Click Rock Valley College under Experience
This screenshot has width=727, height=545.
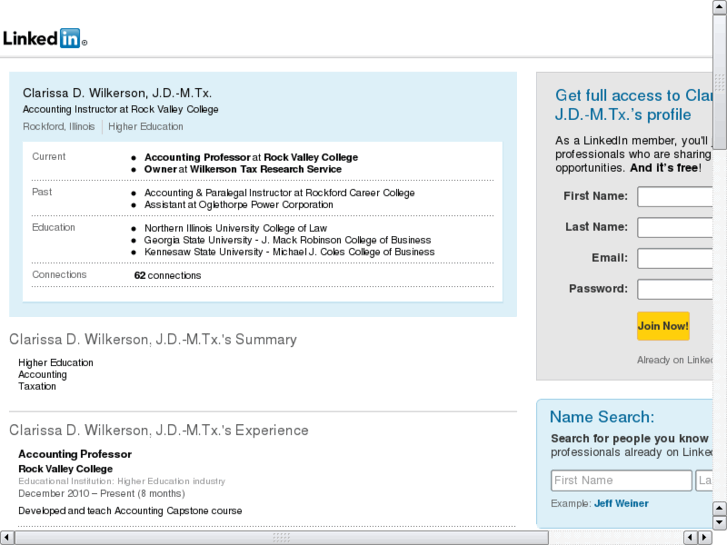click(x=65, y=469)
